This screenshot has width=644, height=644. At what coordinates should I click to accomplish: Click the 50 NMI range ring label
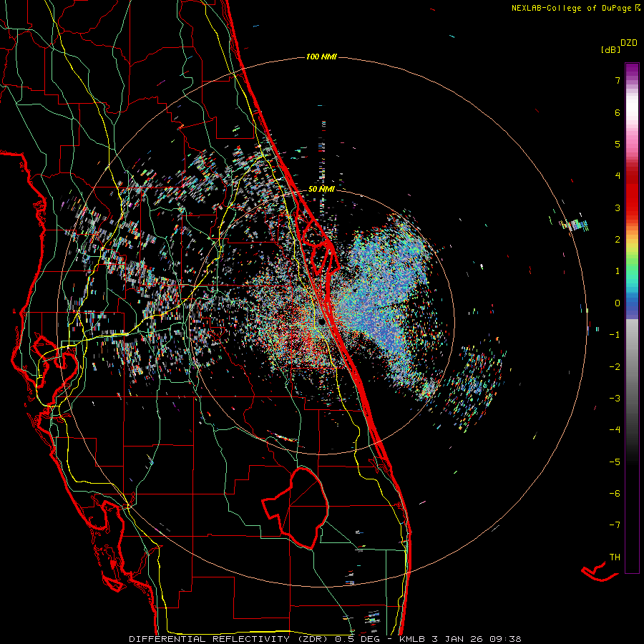click(321, 189)
